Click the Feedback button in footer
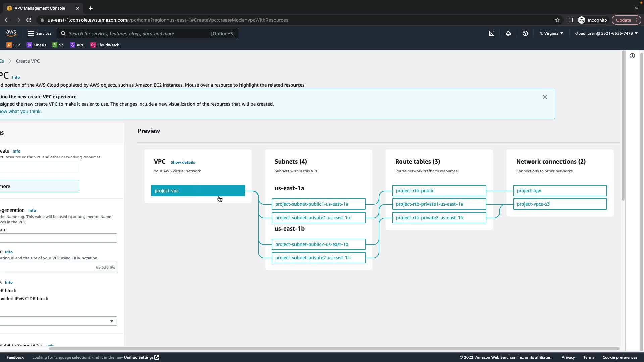 coord(15,357)
